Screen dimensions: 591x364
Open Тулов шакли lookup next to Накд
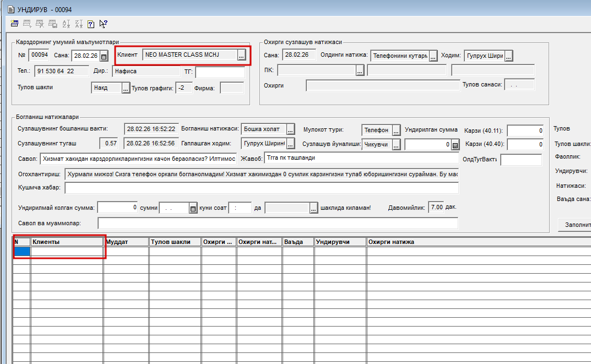point(126,89)
